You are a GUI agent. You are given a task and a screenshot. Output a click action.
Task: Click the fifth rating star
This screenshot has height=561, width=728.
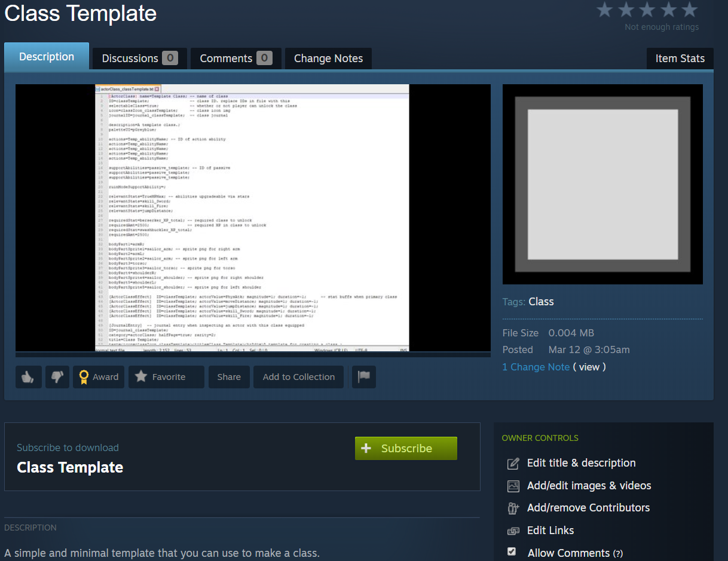click(x=690, y=10)
